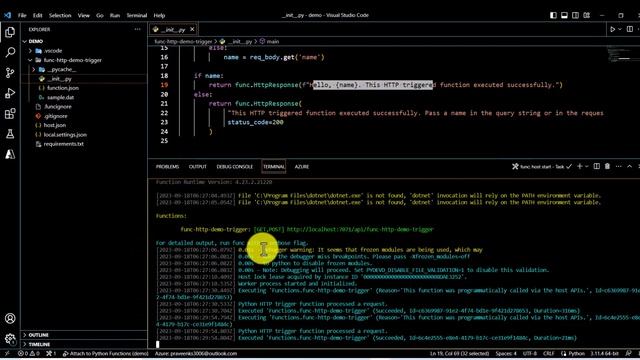Open .gitignore in the explorer
Screen dimensions: 640x360
point(56,116)
